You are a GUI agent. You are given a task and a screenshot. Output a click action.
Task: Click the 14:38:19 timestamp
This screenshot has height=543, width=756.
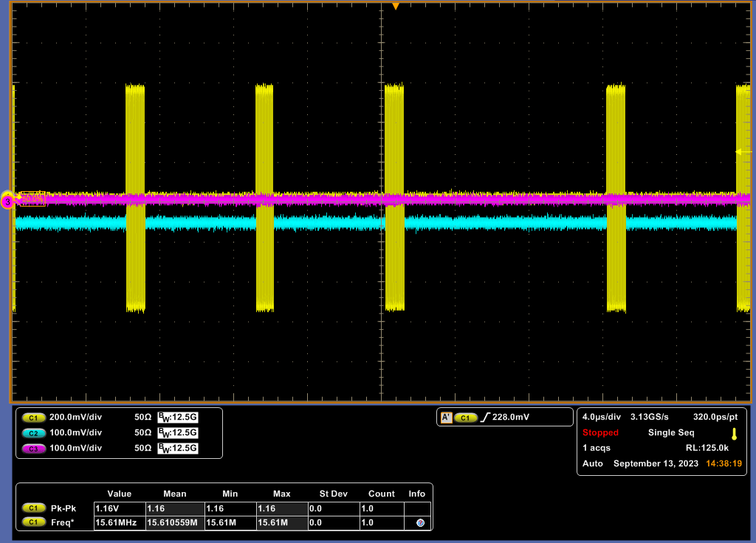pyautogui.click(x=724, y=463)
